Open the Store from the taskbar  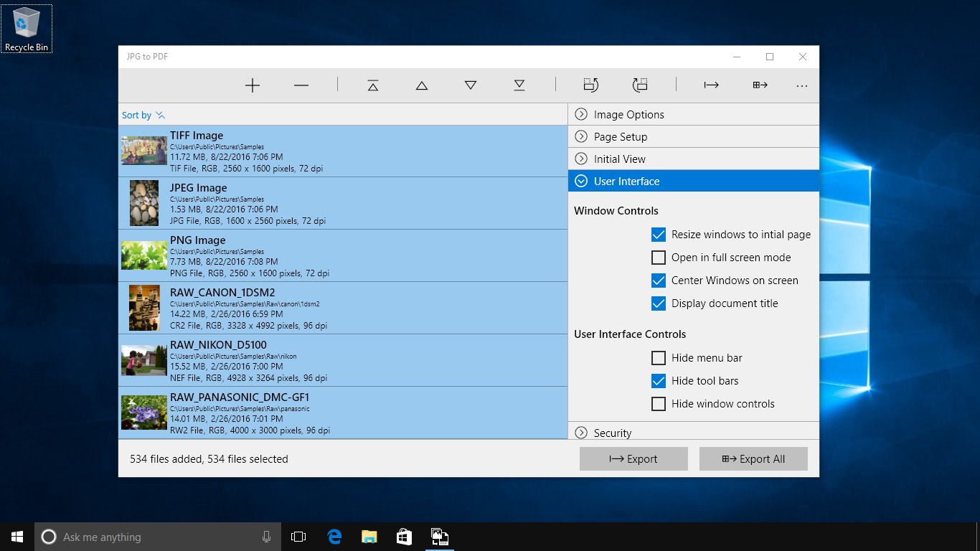click(x=404, y=537)
